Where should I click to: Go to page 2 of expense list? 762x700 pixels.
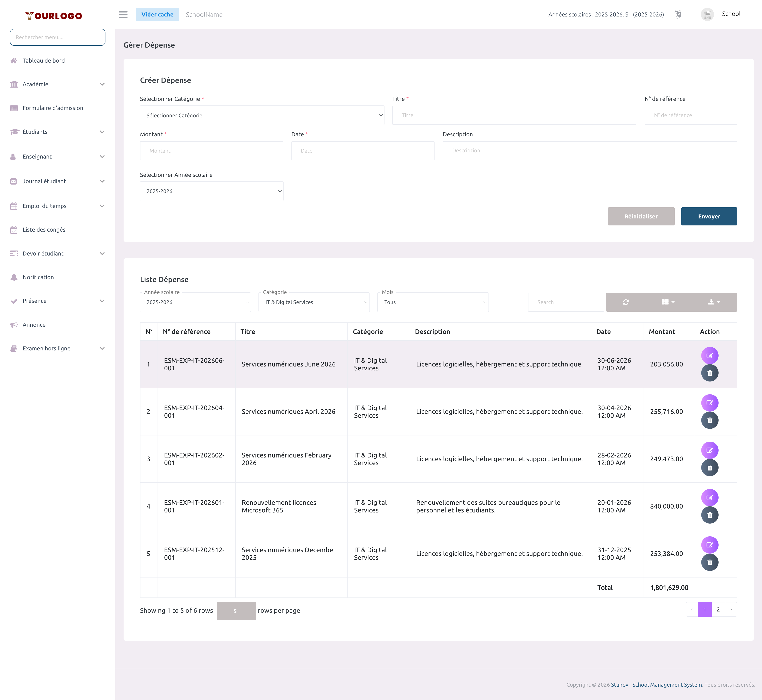tap(718, 609)
